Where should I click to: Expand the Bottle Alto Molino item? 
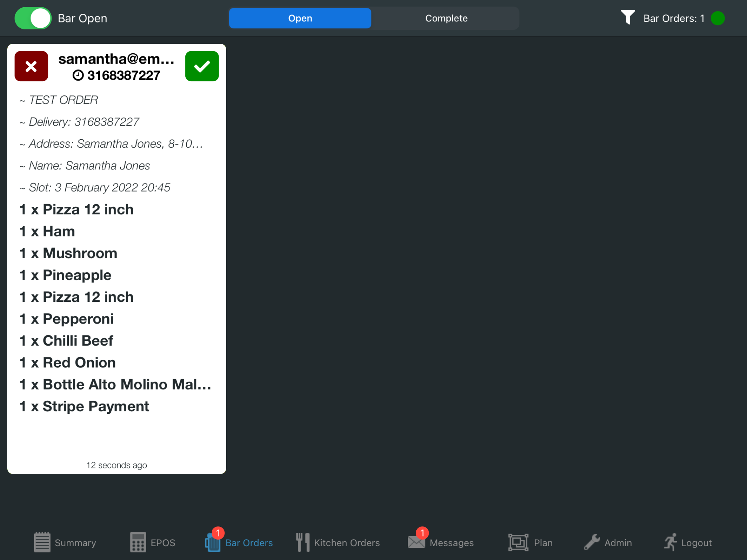pos(116,384)
